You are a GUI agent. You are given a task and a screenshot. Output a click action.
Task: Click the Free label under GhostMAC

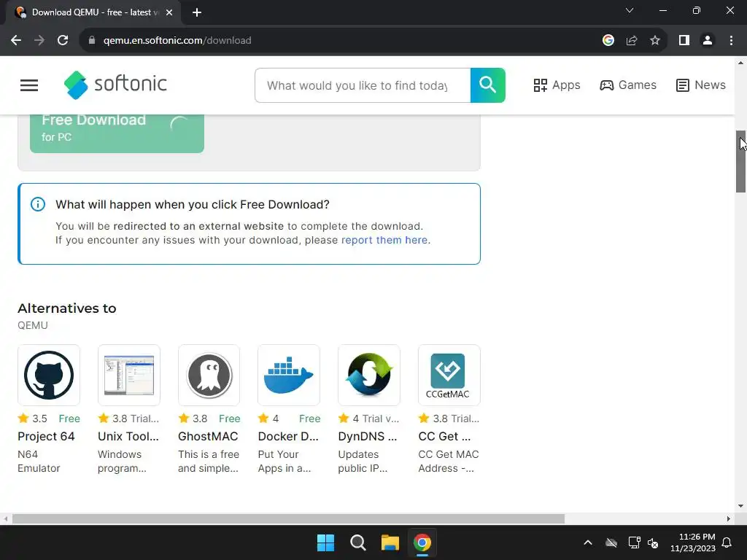tap(230, 419)
